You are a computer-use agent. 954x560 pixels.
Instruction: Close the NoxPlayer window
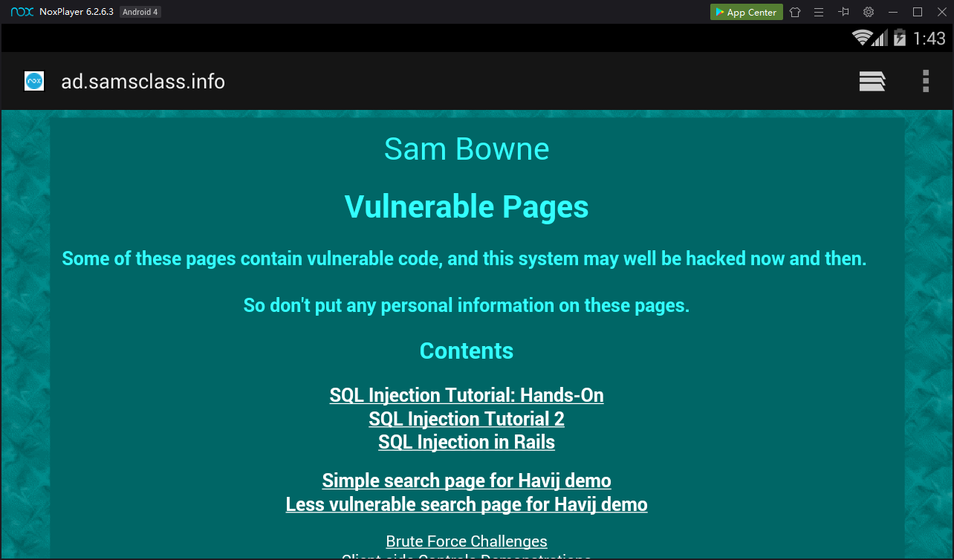tap(941, 12)
